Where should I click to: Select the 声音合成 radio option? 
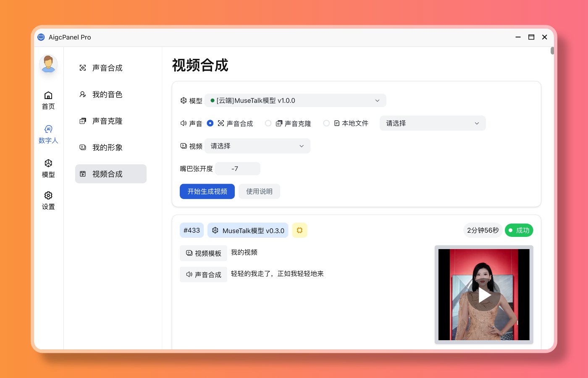pyautogui.click(x=210, y=123)
